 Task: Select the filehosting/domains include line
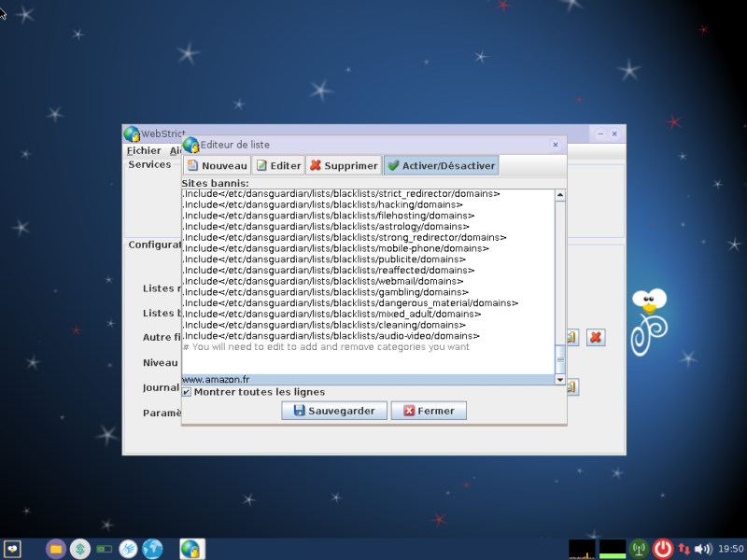tap(368, 216)
